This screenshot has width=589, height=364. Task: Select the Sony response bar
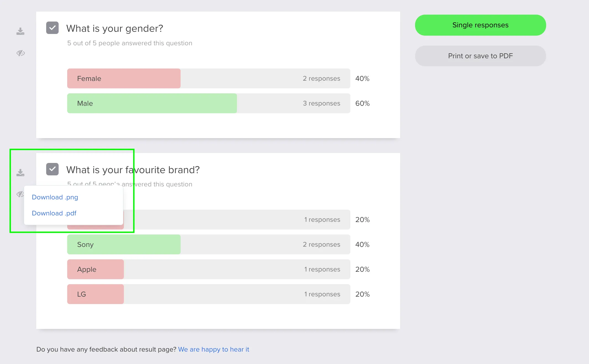[x=124, y=244]
